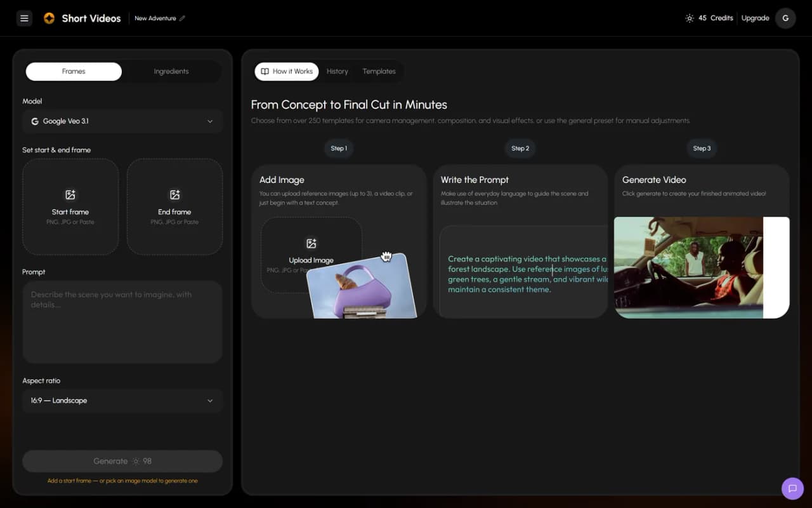
Task: Click inside the Prompt text area
Action: click(x=122, y=322)
